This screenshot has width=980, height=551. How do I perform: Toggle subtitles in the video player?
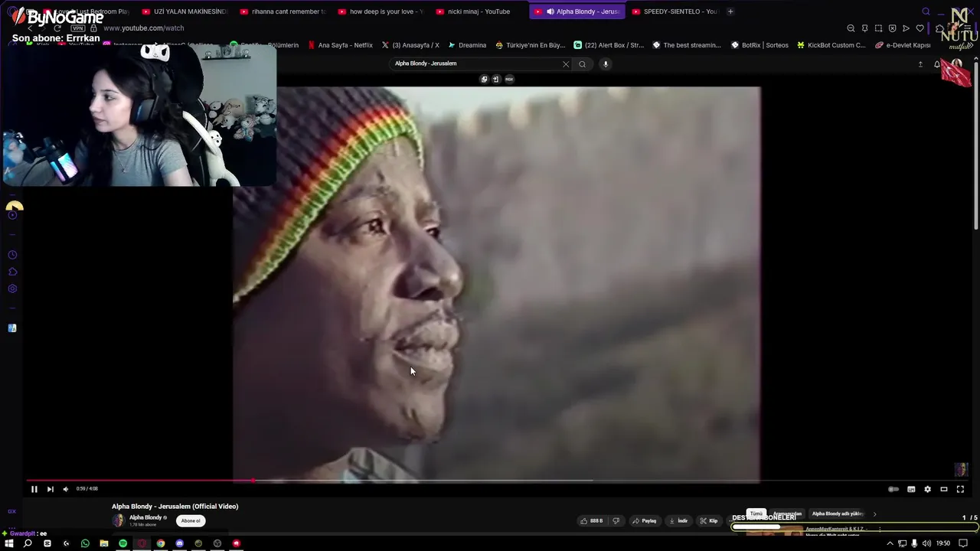(x=911, y=489)
